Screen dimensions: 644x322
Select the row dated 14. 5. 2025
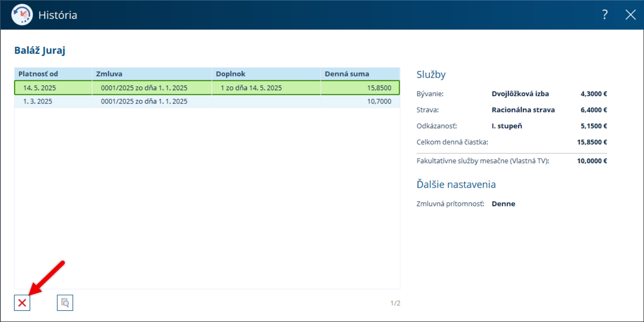tap(207, 88)
